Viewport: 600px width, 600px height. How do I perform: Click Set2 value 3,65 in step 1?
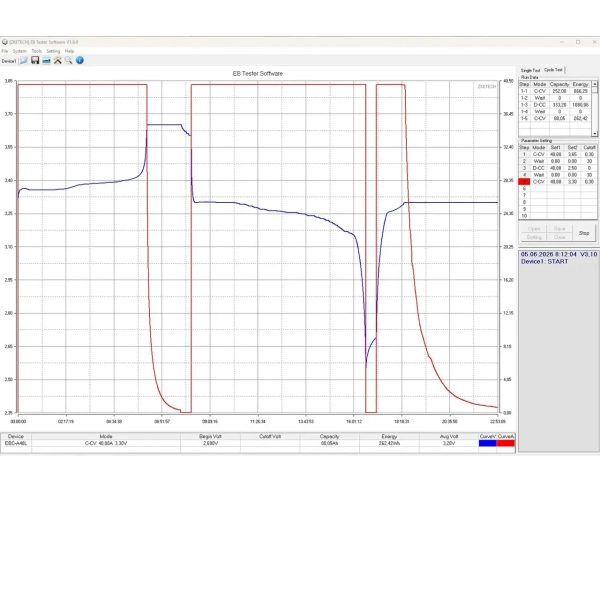(x=572, y=155)
